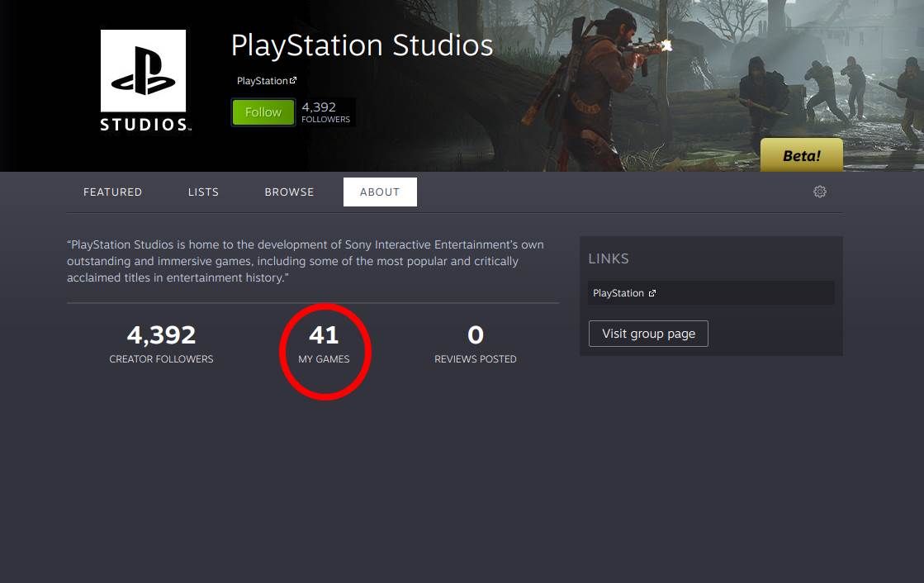The image size is (924, 583).
Task: Click Visit group page
Action: click(648, 334)
